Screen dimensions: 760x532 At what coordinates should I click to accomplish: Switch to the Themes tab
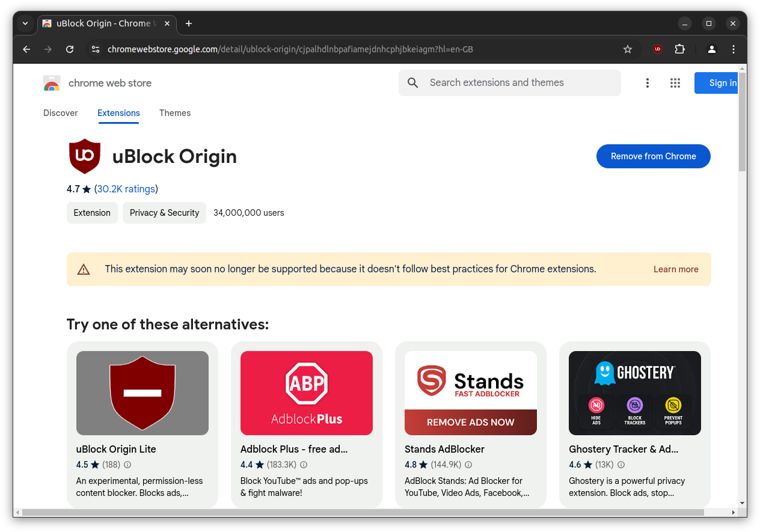(x=175, y=113)
